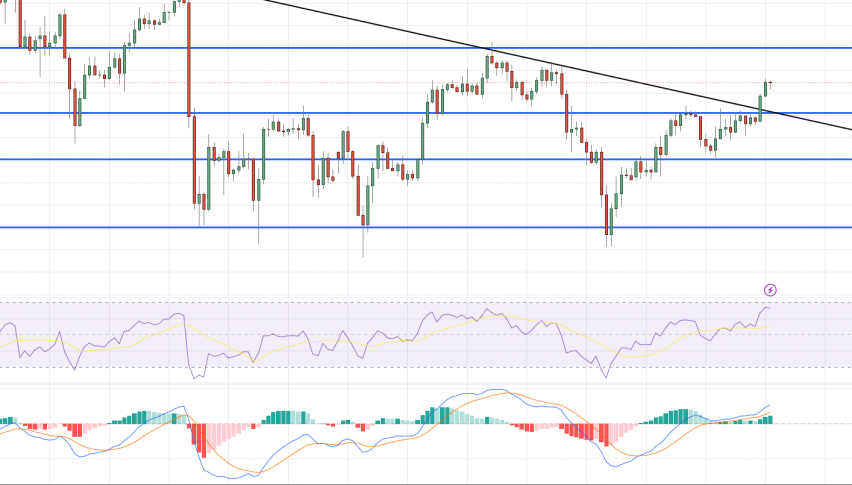Select the orange dotted current price line

pos(426,83)
